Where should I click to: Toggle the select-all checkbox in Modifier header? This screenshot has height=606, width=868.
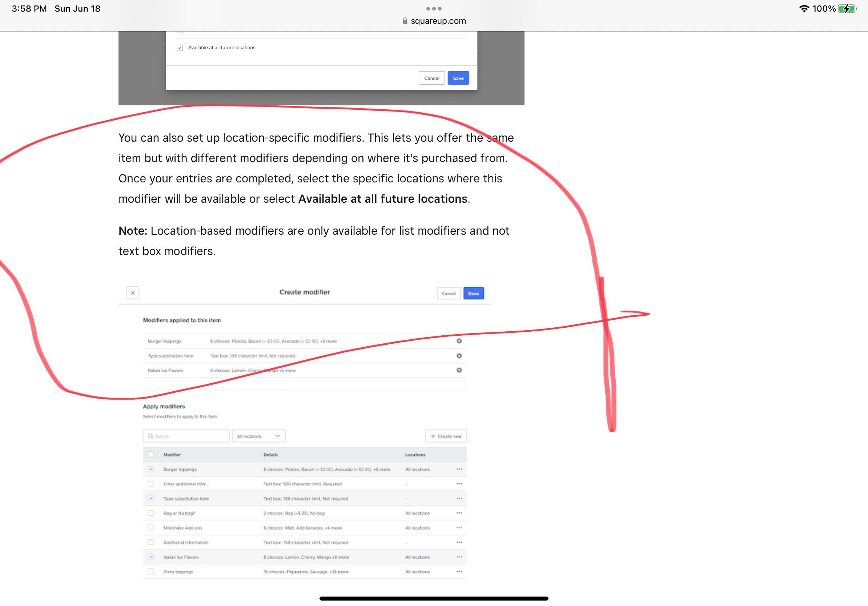point(151,454)
